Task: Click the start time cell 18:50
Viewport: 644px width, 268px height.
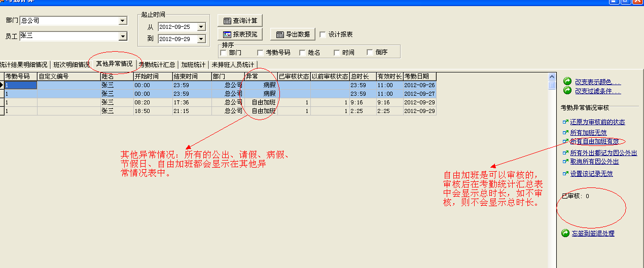Action: point(152,111)
